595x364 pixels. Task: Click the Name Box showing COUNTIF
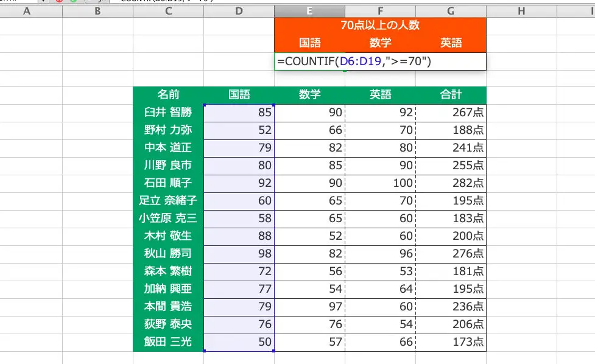(18, 2)
